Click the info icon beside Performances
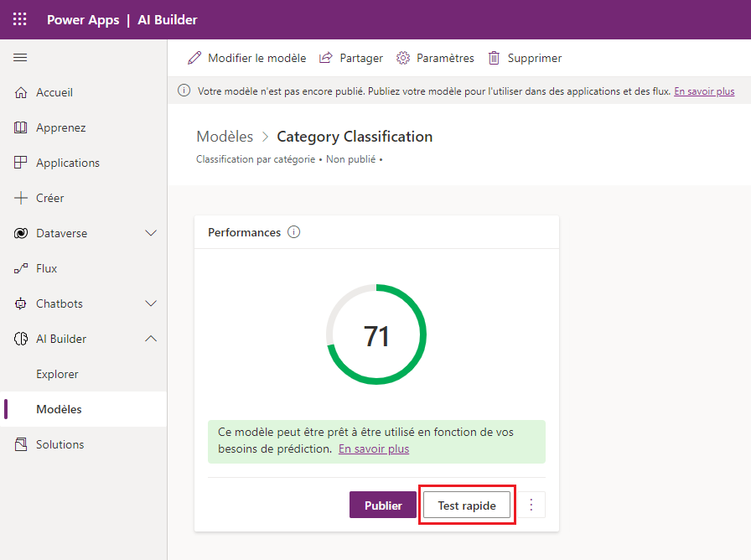751x560 pixels. tap(293, 232)
